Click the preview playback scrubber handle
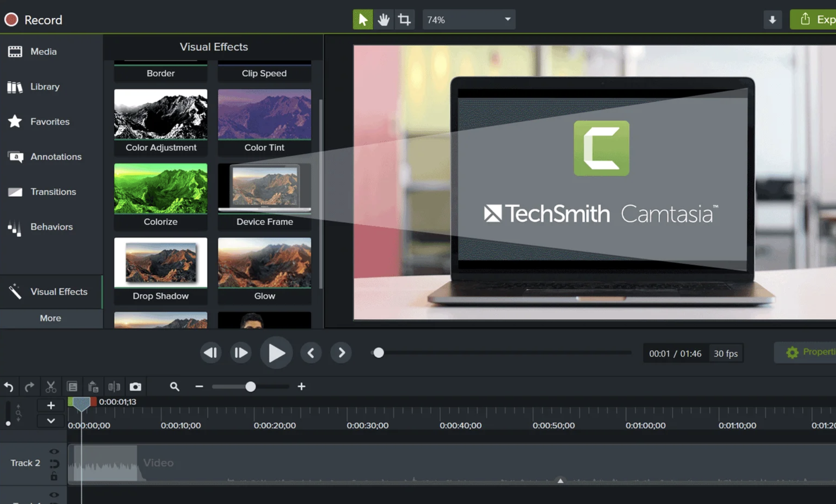 tap(378, 353)
